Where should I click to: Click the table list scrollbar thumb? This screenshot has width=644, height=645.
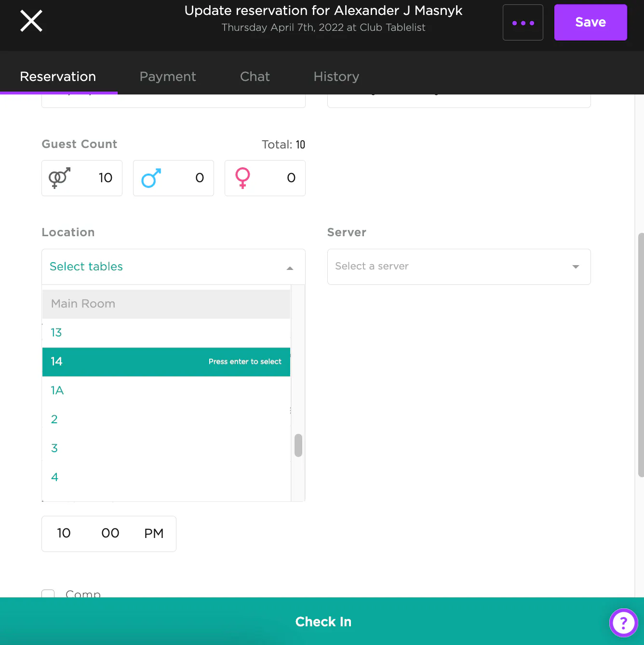pos(298,445)
